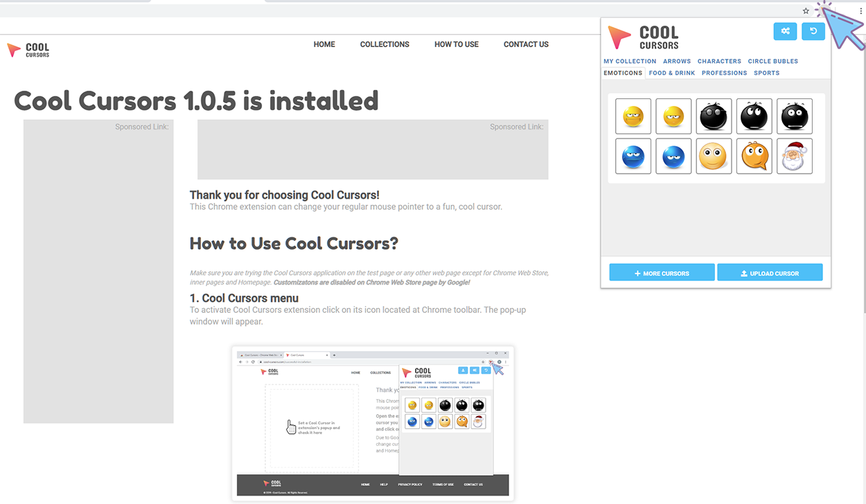Choose the orange speech-bubble emoticon cursor
This screenshot has width=866, height=504.
point(754,156)
